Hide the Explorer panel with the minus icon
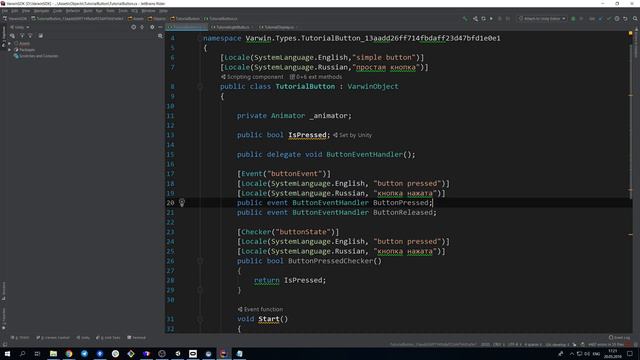Image resolution: width=640 pixels, height=360 pixels. point(160,27)
